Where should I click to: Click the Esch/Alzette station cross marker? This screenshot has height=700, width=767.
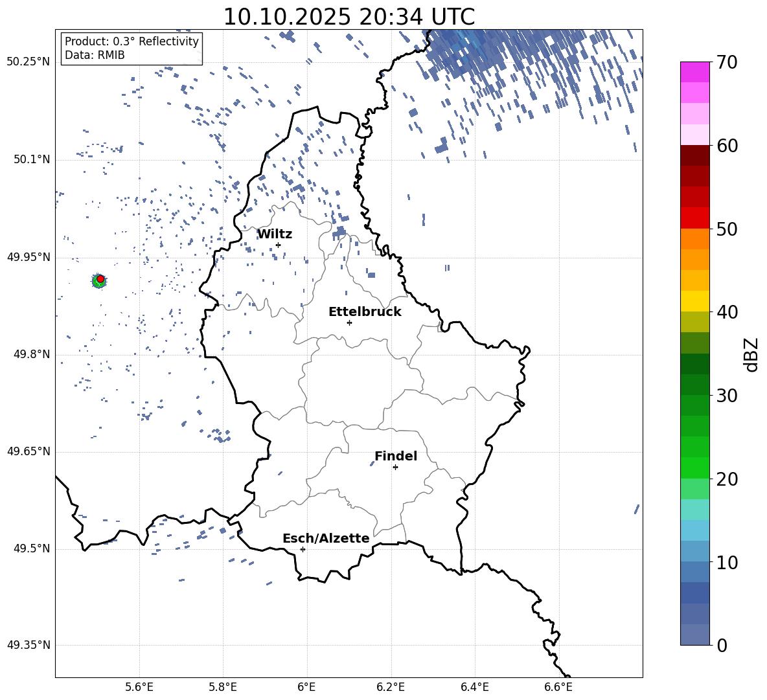pos(303,549)
